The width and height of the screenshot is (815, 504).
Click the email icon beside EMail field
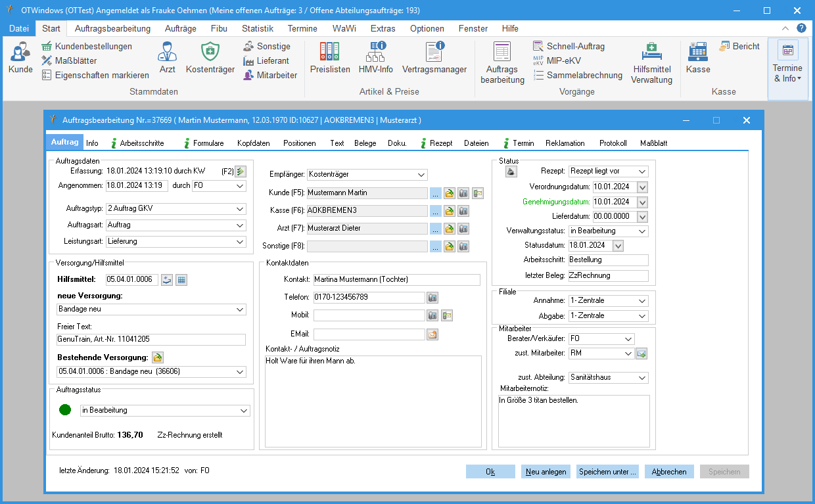tap(432, 334)
